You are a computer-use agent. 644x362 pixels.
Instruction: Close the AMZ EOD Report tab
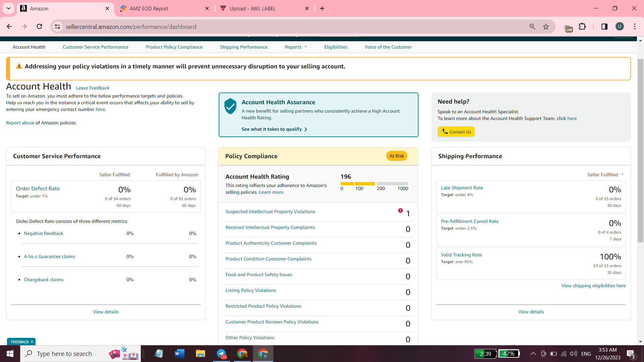click(207, 8)
